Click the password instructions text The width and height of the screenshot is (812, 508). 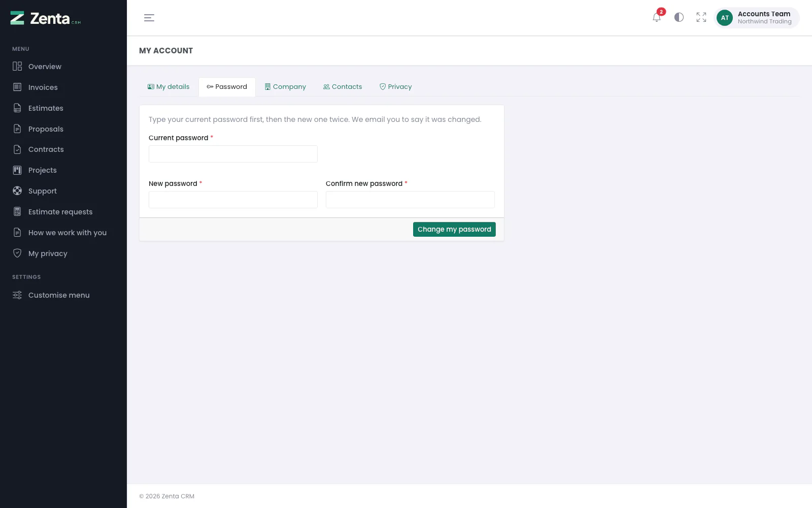coord(315,120)
